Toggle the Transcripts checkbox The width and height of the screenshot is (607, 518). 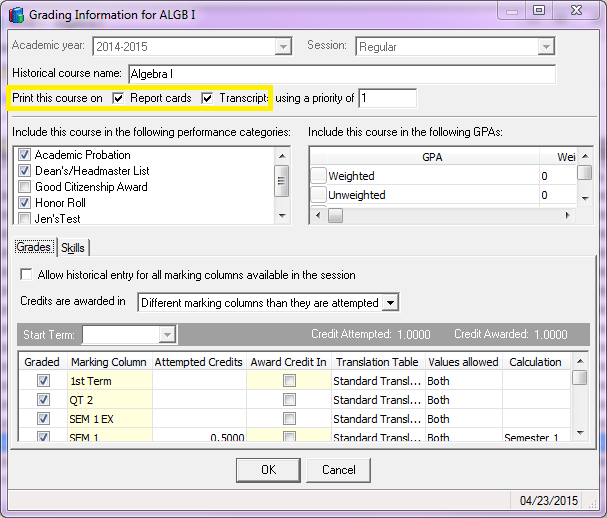207,98
